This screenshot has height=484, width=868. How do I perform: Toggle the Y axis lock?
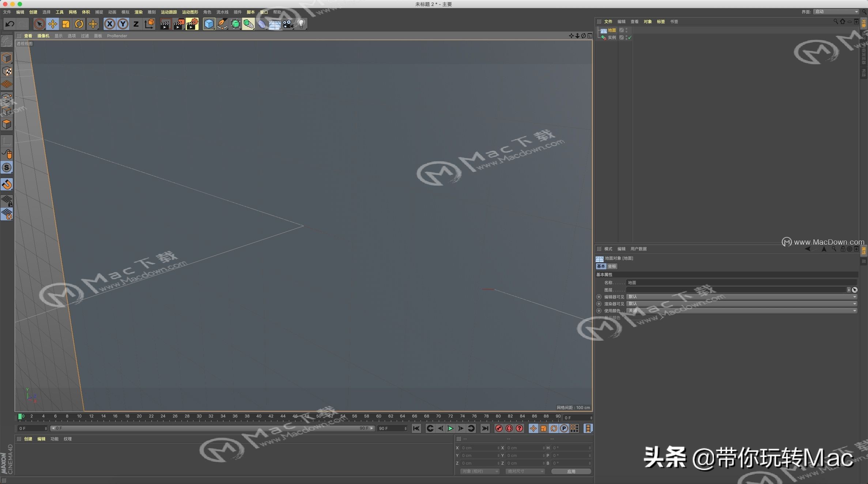(x=122, y=24)
